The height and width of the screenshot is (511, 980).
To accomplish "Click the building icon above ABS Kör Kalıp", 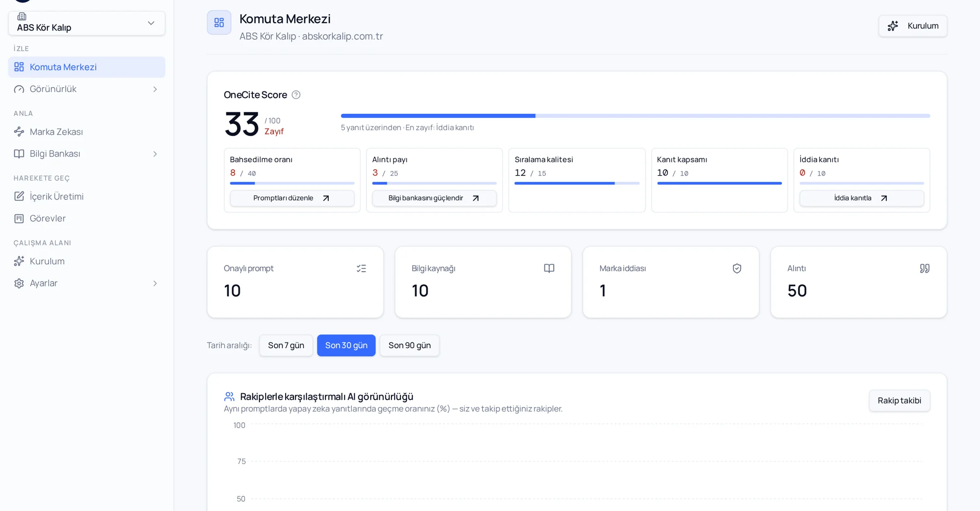I will click(22, 16).
